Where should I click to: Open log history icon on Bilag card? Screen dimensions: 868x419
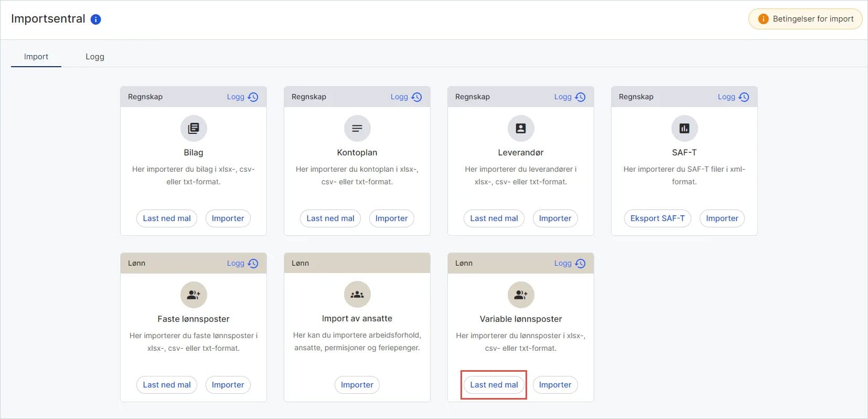253,97
